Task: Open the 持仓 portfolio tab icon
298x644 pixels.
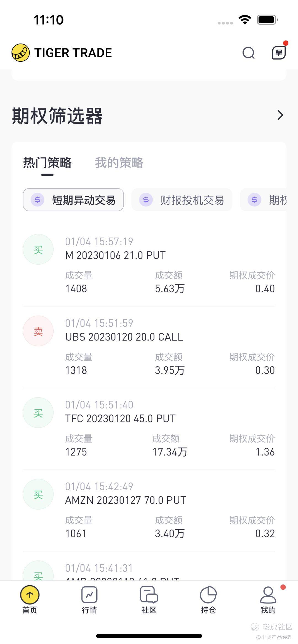Action: click(208, 595)
